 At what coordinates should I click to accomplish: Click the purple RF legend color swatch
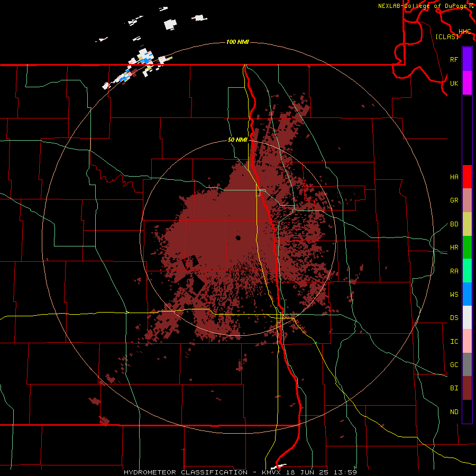click(x=467, y=59)
